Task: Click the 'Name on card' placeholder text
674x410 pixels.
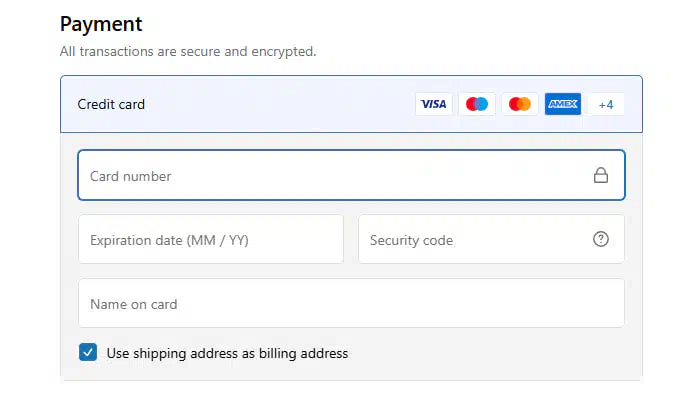Action: click(x=134, y=304)
